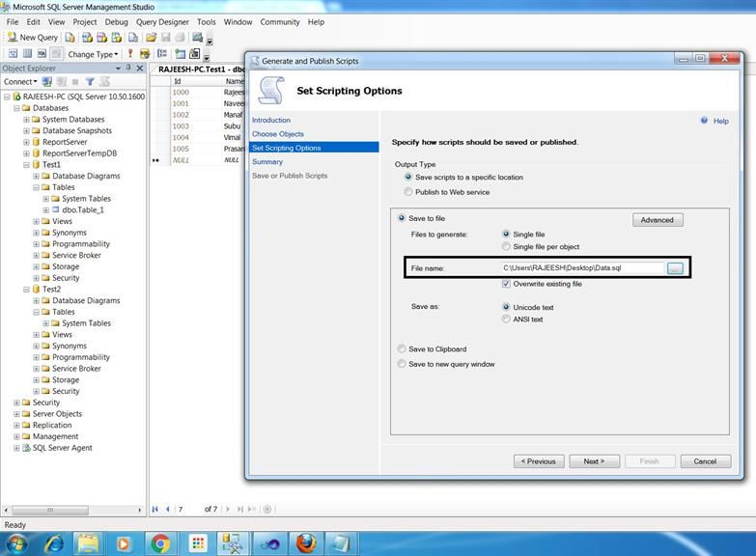Select Publish to Web service option
Image resolution: width=756 pixels, height=556 pixels.
[x=408, y=192]
